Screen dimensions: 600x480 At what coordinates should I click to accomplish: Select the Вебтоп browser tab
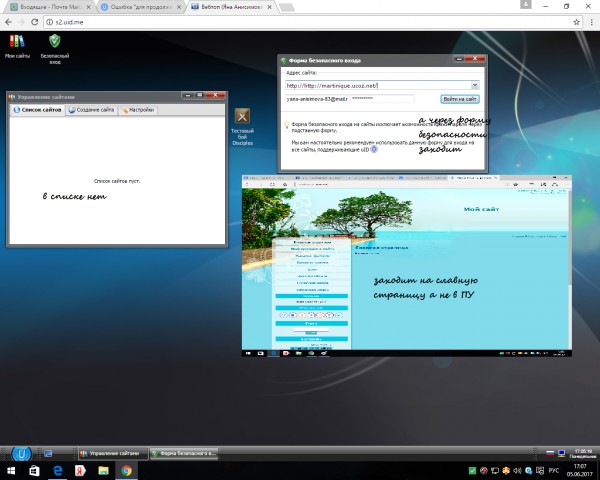(232, 7)
